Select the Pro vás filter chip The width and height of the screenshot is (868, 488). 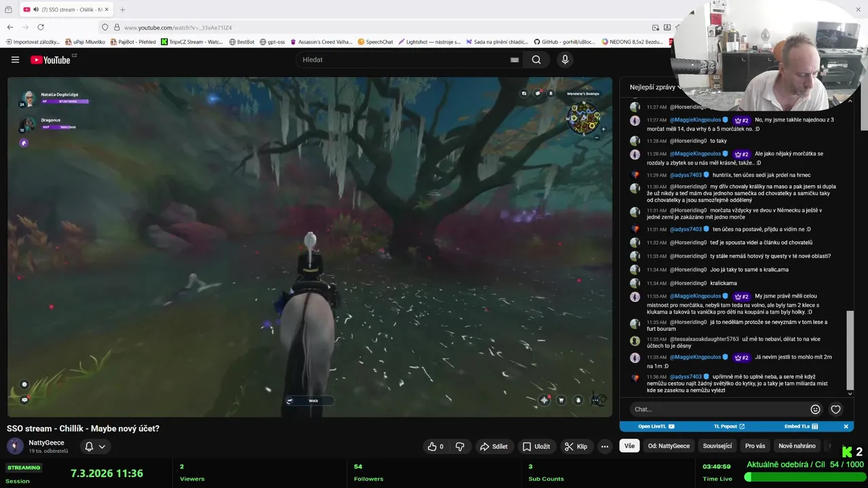755,446
